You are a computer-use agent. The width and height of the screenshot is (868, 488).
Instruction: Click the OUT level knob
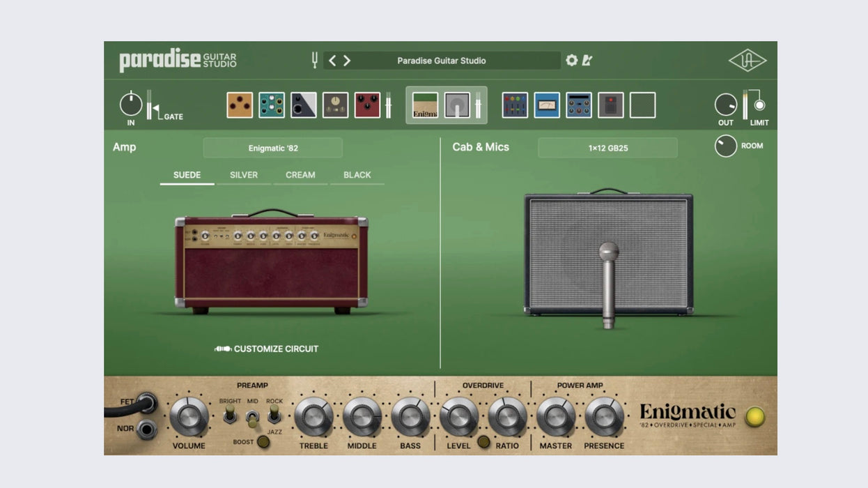pyautogui.click(x=726, y=105)
